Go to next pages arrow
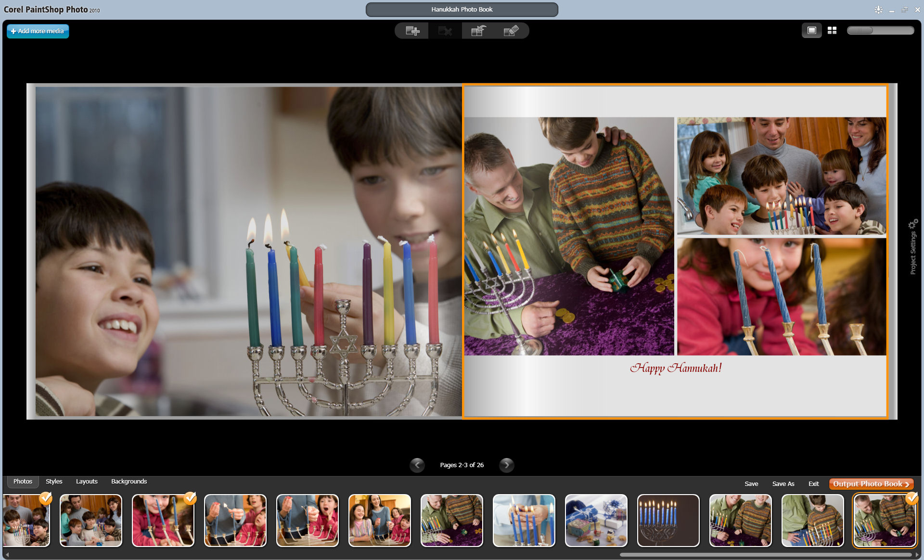This screenshot has width=924, height=560. [506, 465]
